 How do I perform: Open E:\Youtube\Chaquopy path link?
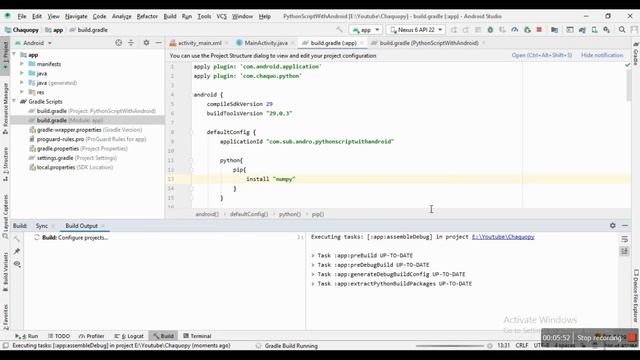coord(503,237)
